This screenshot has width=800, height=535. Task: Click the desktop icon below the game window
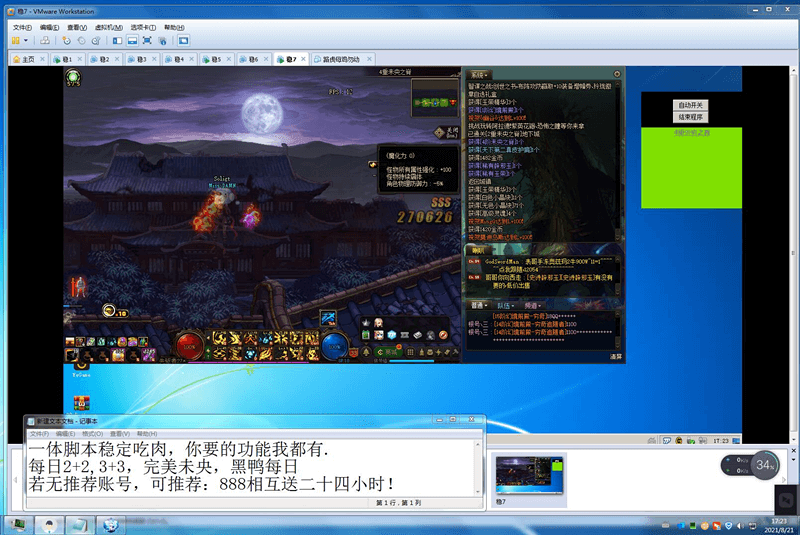pos(81,403)
